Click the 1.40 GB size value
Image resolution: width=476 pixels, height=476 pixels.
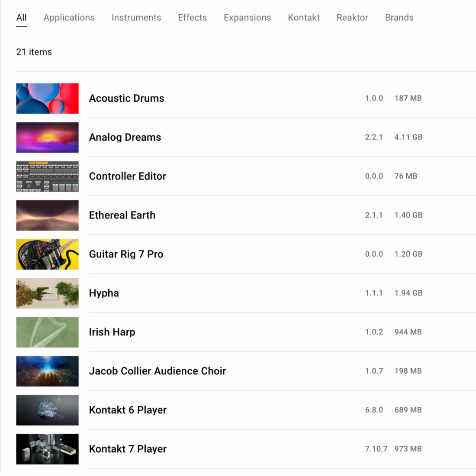408,215
